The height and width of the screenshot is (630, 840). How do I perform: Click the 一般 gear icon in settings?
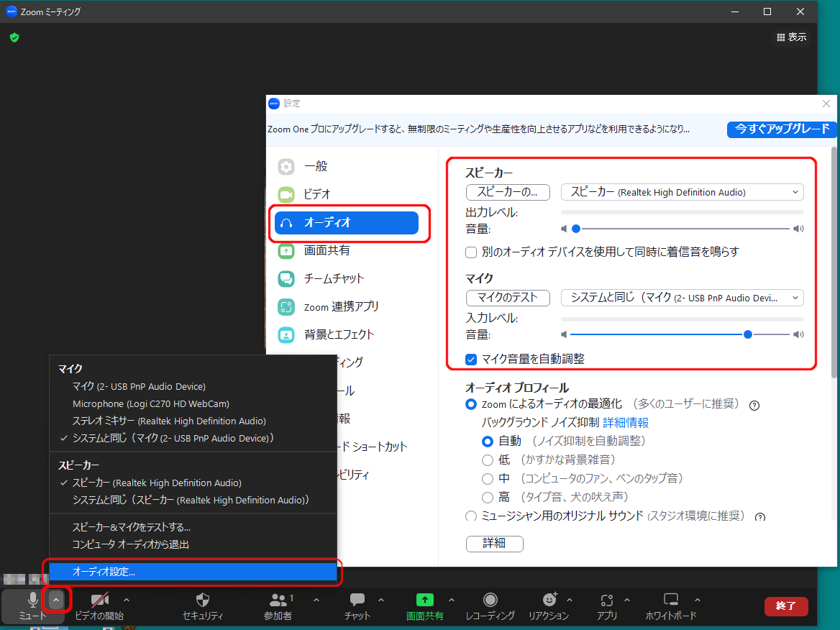point(286,167)
